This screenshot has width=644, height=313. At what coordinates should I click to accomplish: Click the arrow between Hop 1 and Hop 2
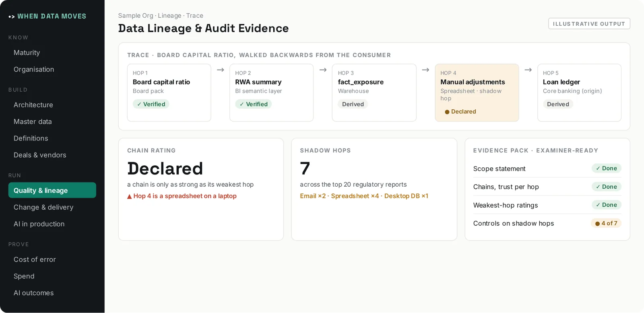221,70
